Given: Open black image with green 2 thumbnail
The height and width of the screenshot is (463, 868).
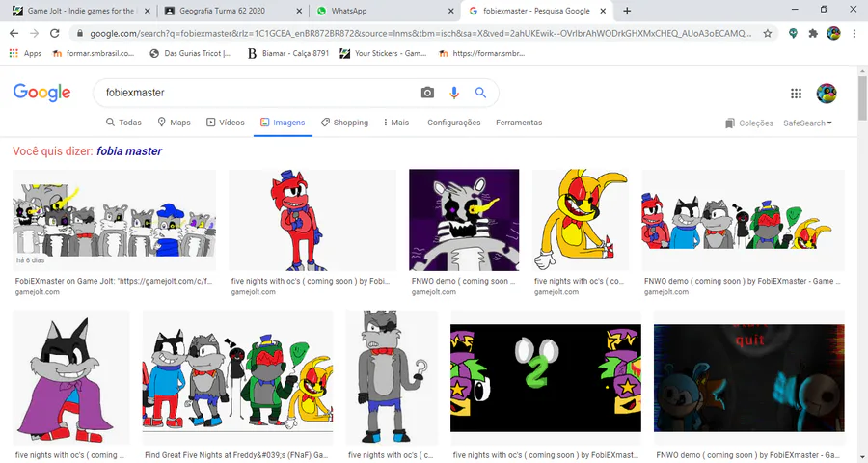Looking at the screenshot, I should pyautogui.click(x=546, y=378).
